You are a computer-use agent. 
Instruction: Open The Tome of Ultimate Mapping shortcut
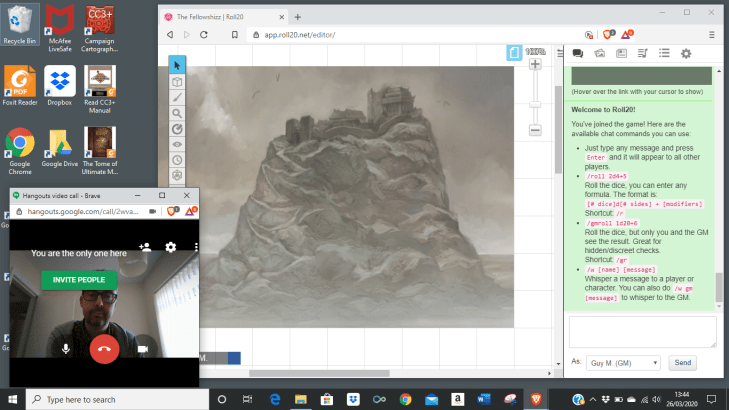click(x=100, y=151)
